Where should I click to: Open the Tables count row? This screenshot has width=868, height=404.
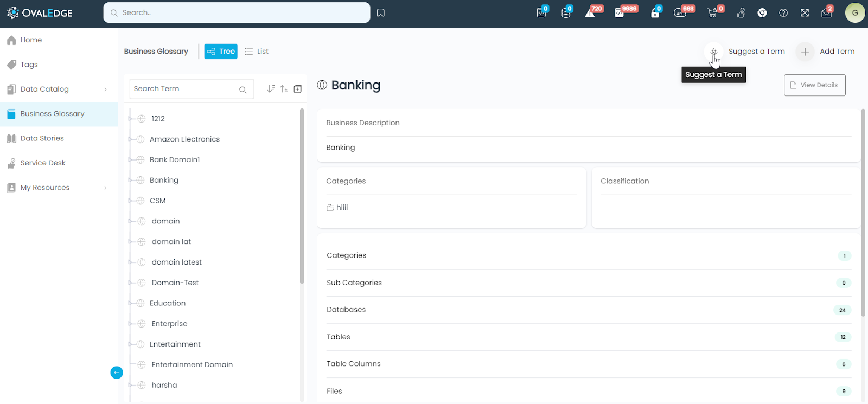(589, 337)
